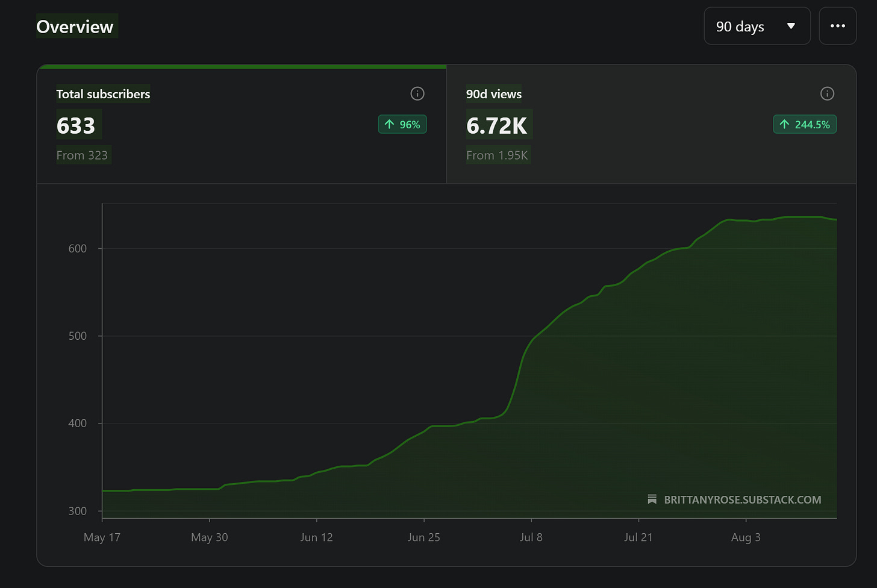Screen dimensions: 877x588
Task: Click the up arrow in 96% badge
Action: (390, 124)
